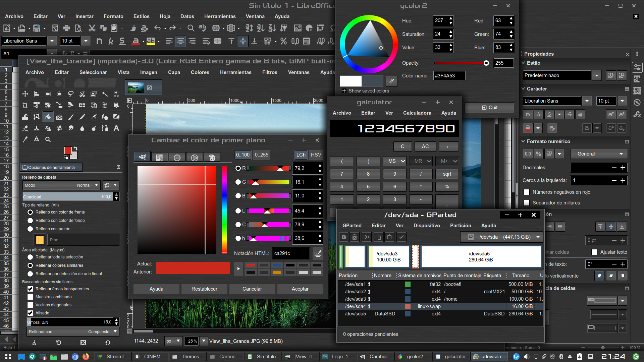Select the G channel radio button
Image resolution: width=644 pixels, height=362 pixels.
(238, 182)
